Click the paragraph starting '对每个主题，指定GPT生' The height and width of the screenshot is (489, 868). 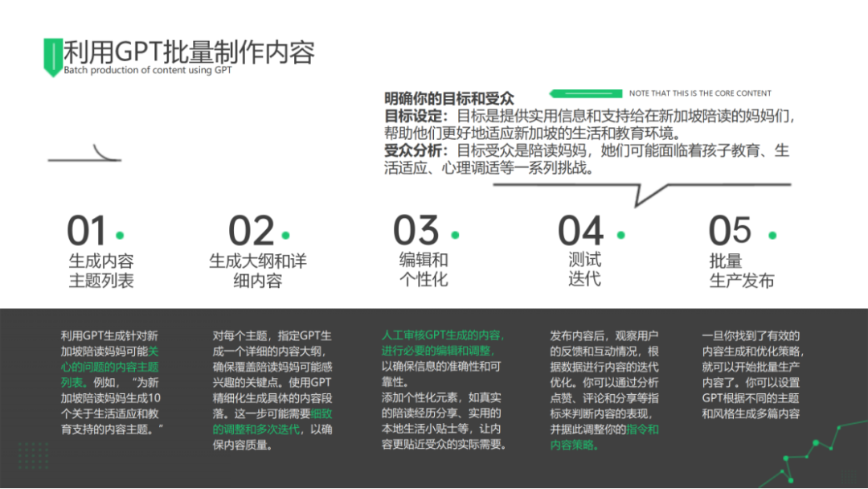[272, 390]
